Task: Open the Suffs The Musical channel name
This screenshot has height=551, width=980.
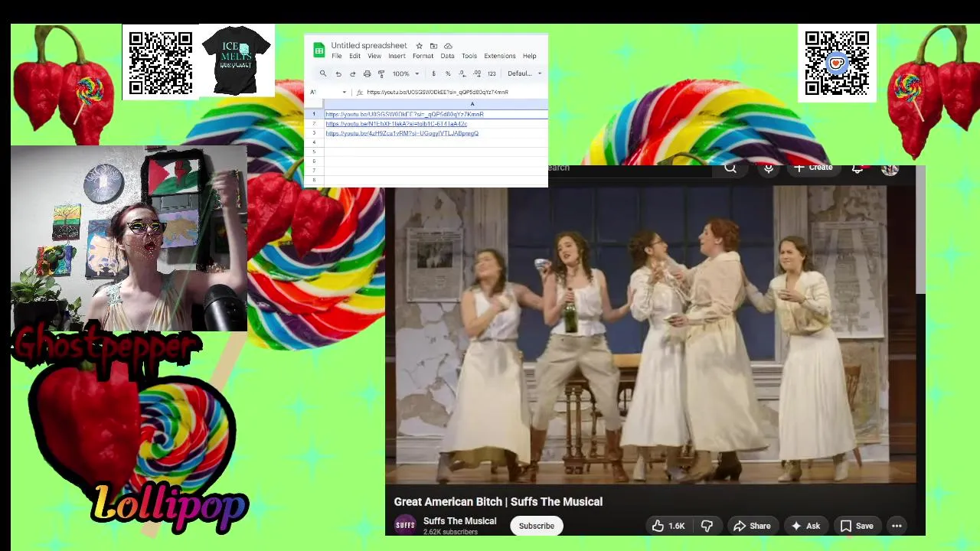Action: pos(459,521)
